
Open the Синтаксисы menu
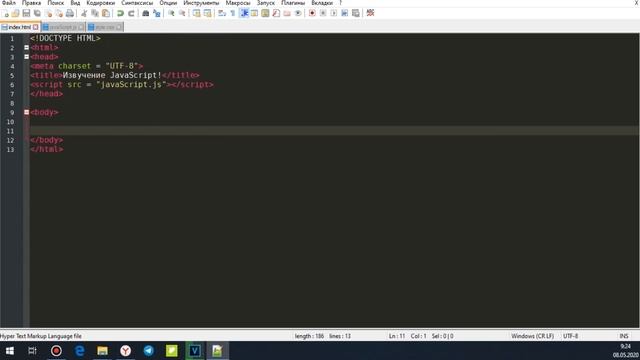pos(137,3)
